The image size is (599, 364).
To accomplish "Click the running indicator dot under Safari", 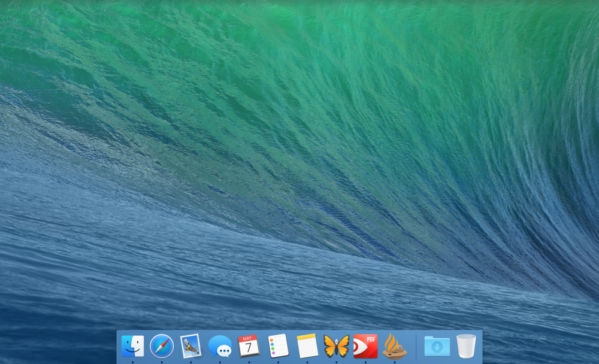I will (x=162, y=362).
